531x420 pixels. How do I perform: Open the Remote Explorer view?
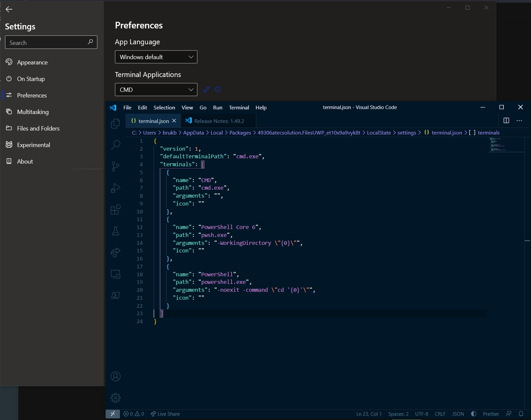tap(115, 274)
